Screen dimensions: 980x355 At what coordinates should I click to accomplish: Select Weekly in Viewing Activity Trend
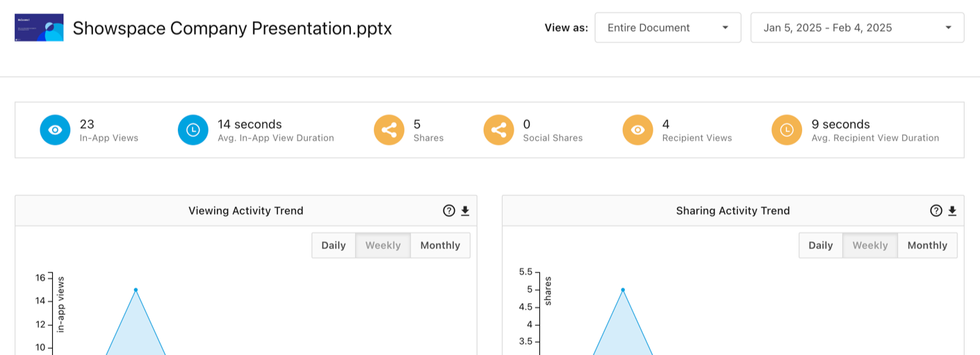tap(383, 245)
